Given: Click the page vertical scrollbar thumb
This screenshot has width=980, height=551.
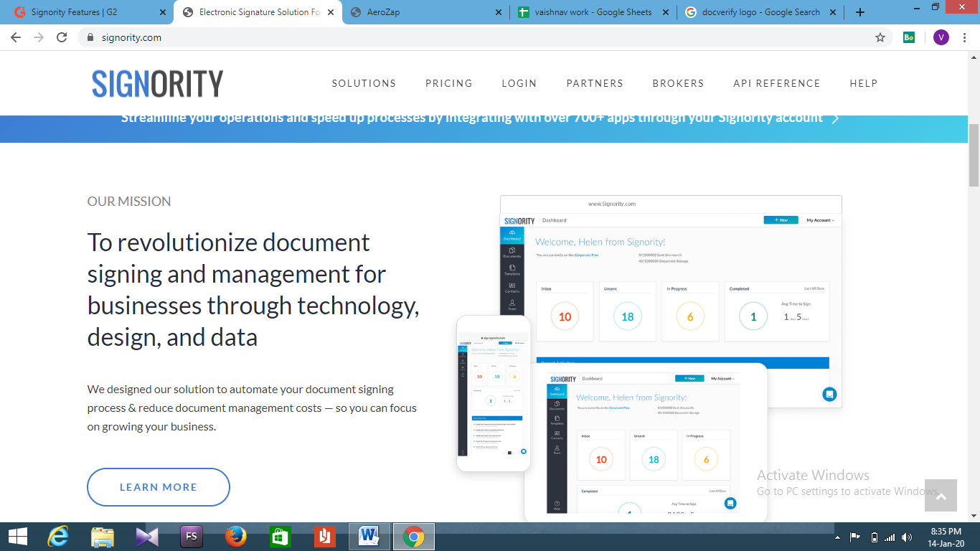Looking at the screenshot, I should [x=974, y=154].
